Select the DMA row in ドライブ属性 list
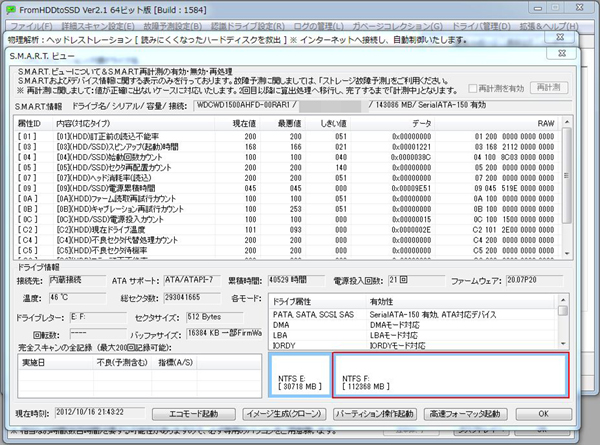This screenshot has width=600, height=445. tap(413, 325)
